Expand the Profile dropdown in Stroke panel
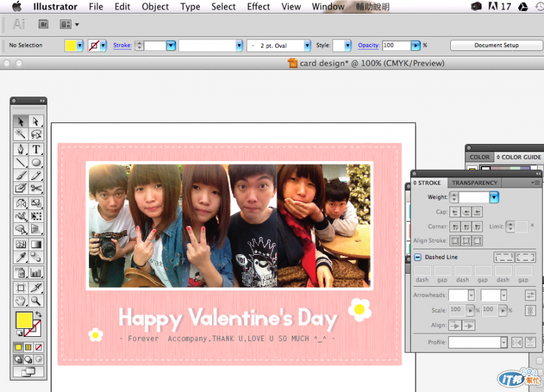The width and height of the screenshot is (544, 392). (503, 342)
